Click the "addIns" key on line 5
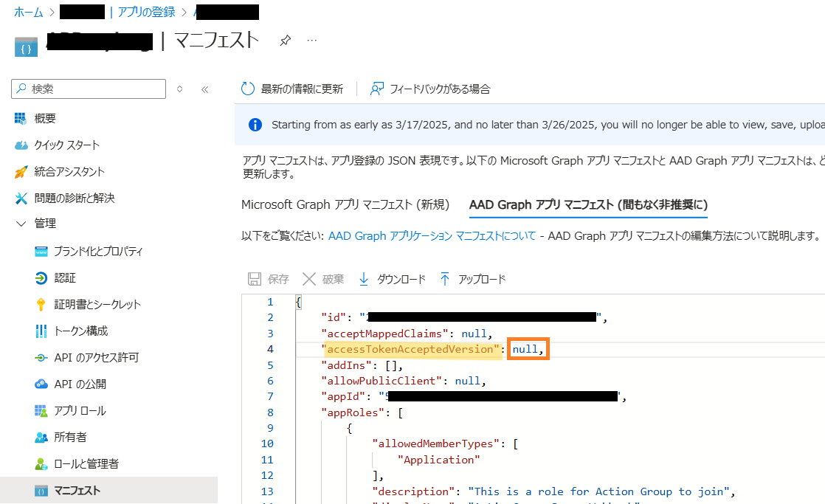Viewport: 825px width, 504px height. (347, 365)
